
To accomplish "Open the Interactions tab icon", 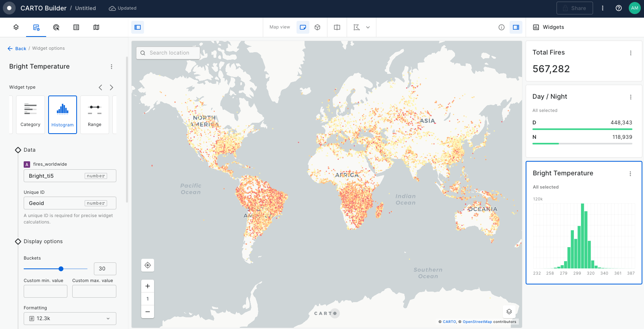I will (56, 27).
